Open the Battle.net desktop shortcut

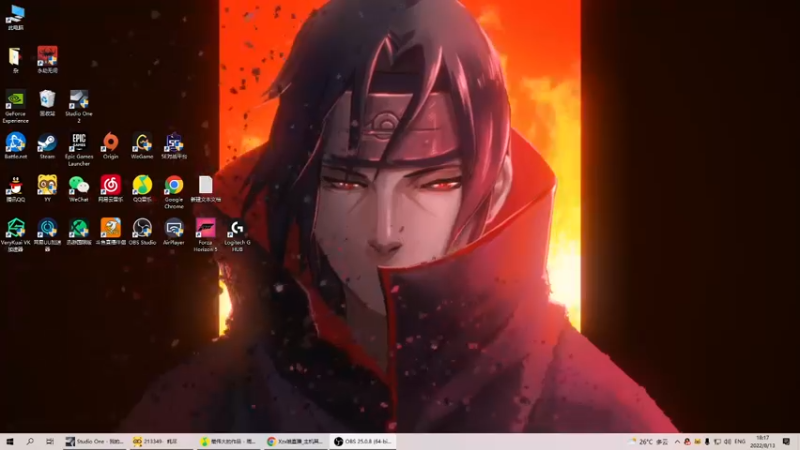15,146
